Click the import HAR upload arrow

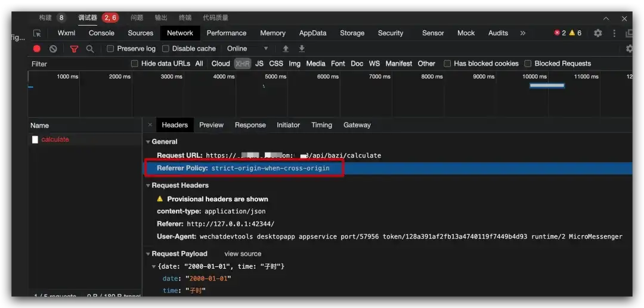(x=286, y=49)
